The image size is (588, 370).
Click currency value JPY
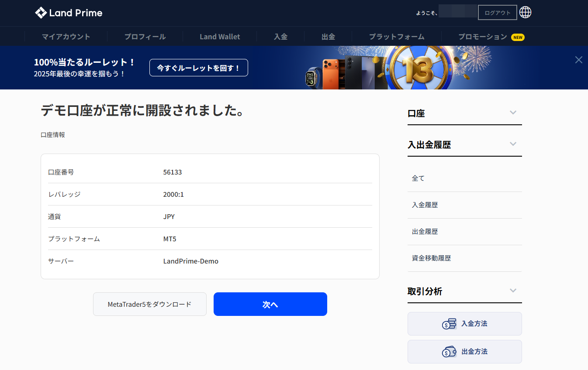tap(169, 216)
